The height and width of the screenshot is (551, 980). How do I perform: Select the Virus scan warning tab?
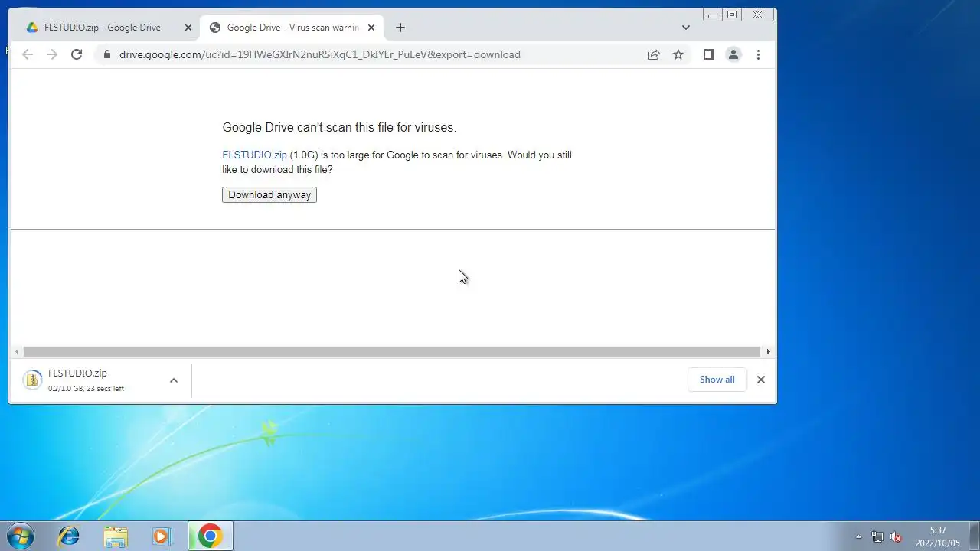click(x=293, y=28)
